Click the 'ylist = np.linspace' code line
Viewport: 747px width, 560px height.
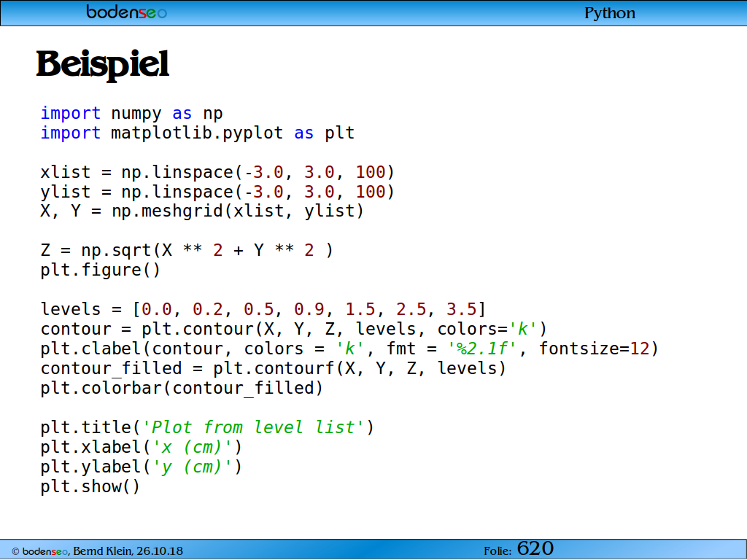point(217,192)
